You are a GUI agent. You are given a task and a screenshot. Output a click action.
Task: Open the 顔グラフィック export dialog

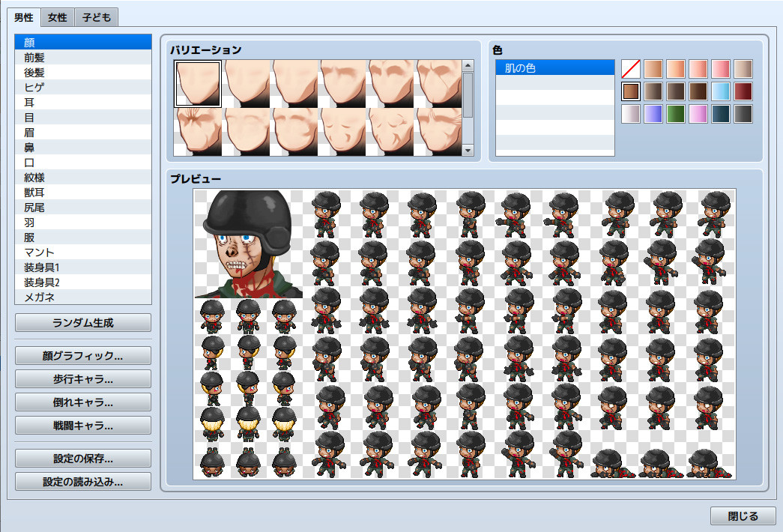82,355
